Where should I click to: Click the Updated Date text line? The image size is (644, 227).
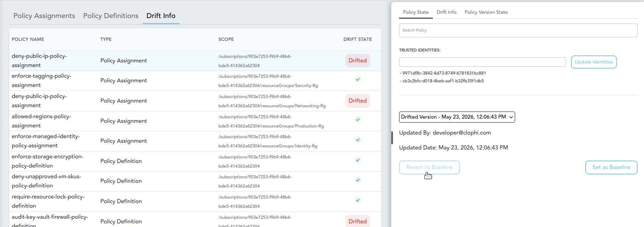454,148
